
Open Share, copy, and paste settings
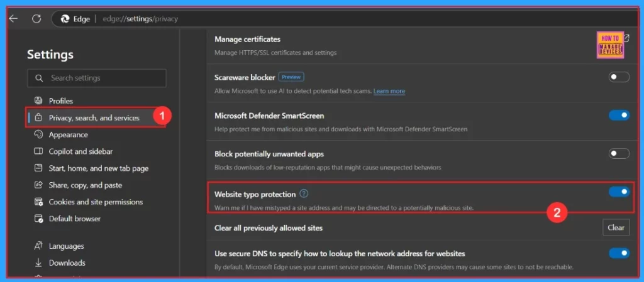coord(86,185)
